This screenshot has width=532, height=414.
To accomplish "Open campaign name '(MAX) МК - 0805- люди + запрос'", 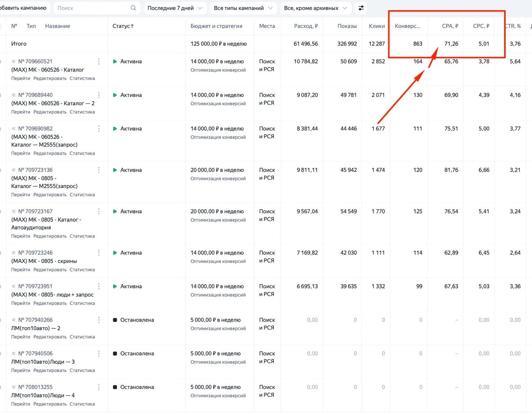I will click(52, 295).
